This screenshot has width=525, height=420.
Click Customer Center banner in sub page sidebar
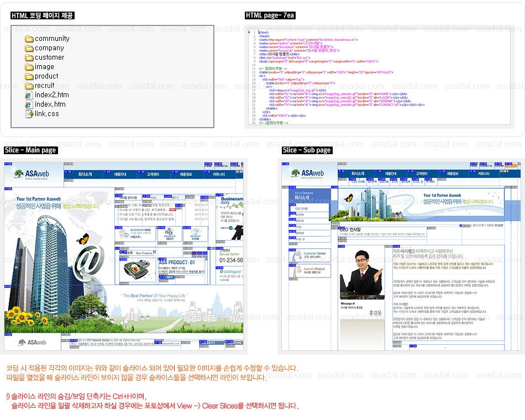coord(310,255)
